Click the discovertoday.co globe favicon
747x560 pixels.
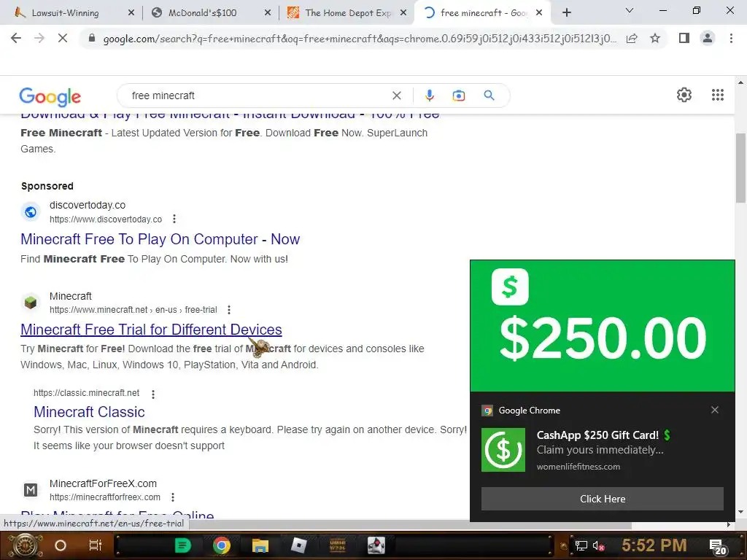[x=31, y=212]
